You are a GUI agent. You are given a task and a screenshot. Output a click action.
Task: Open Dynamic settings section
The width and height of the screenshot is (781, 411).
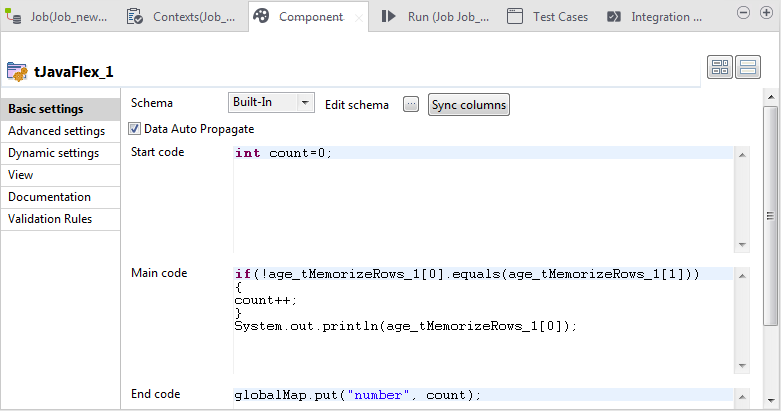point(53,153)
